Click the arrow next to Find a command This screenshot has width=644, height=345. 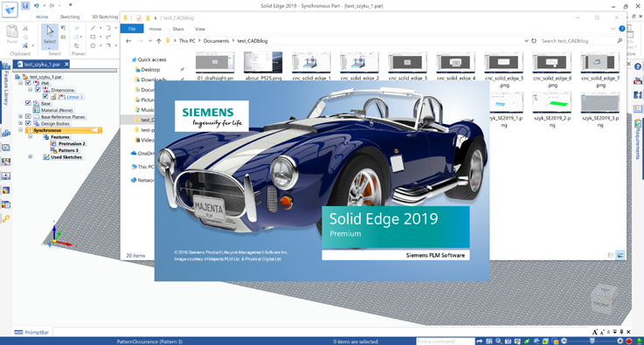(479, 342)
